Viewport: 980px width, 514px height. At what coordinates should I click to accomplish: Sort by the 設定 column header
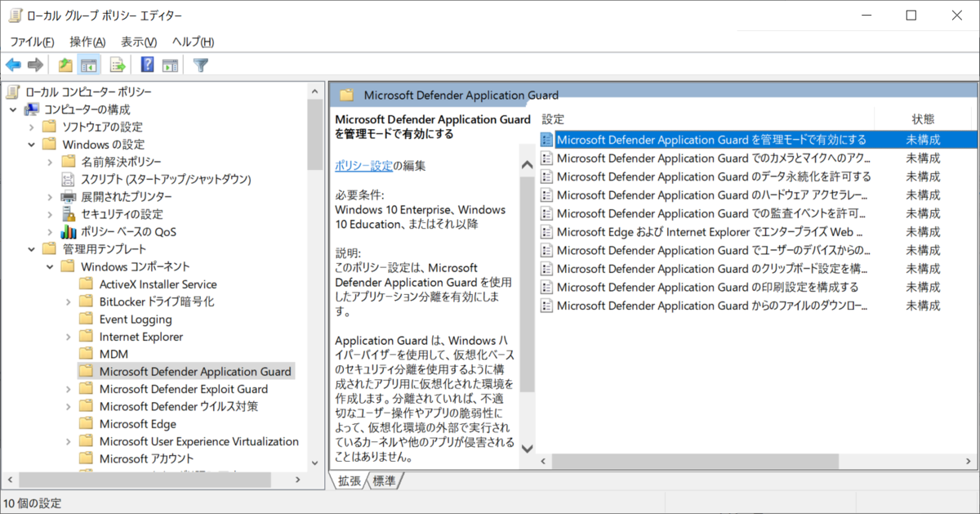coord(706,119)
